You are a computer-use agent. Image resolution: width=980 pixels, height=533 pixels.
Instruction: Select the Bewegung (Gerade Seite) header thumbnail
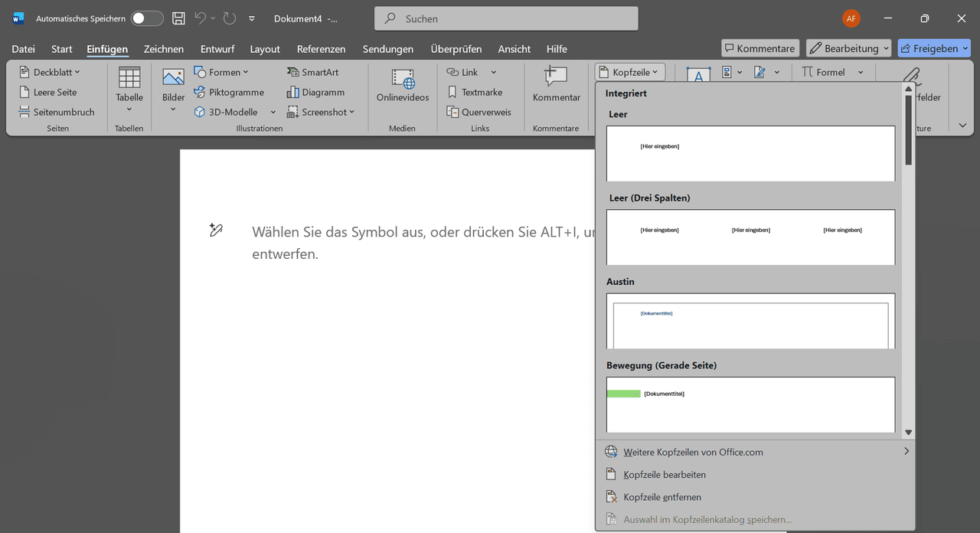point(750,404)
